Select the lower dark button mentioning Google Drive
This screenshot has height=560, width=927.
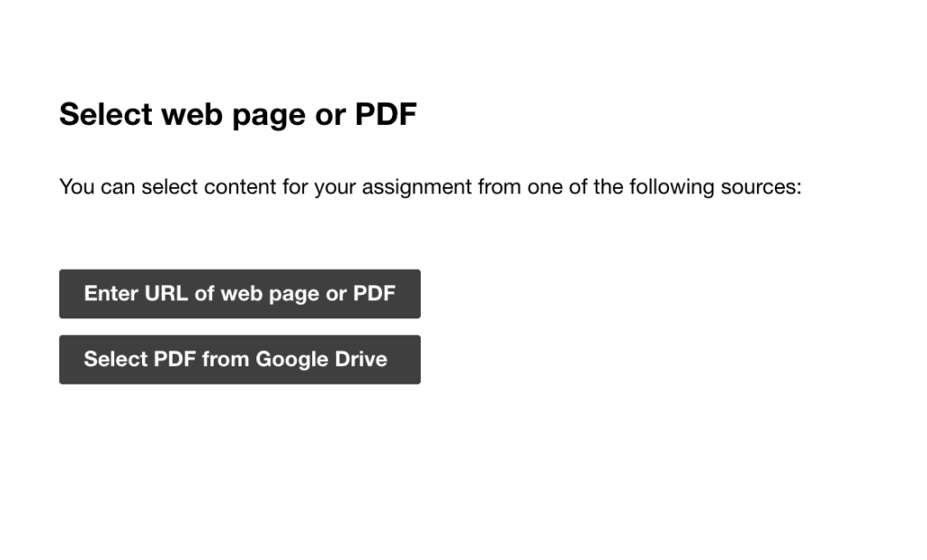tap(239, 359)
